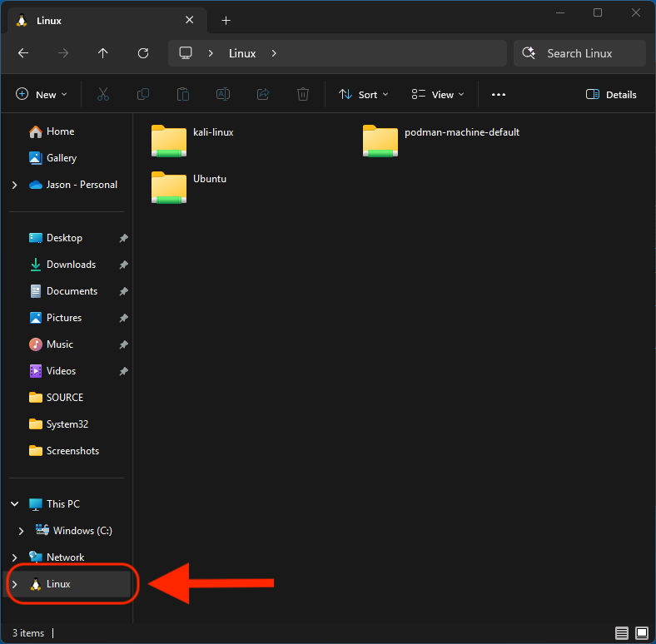Click chevron before Linux in address bar
The image size is (656, 644).
tap(211, 53)
